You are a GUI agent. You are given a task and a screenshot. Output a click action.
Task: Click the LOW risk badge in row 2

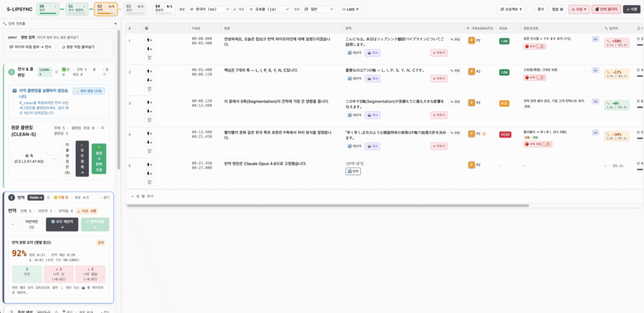[504, 72]
